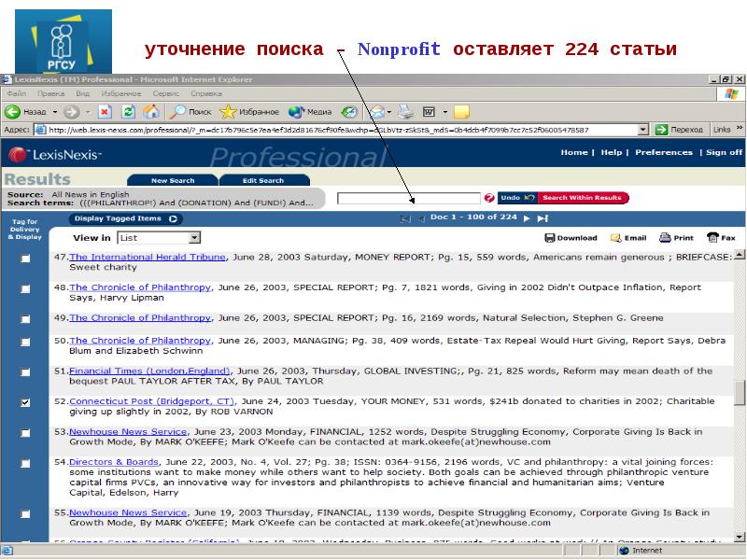The height and width of the screenshot is (560, 747).
Task: Expand the address bar URL dropdown
Action: pyautogui.click(x=642, y=130)
